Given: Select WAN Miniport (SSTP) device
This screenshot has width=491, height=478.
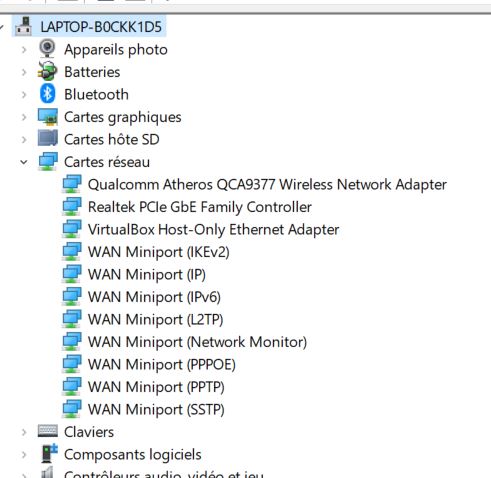Looking at the screenshot, I should click(x=156, y=409).
